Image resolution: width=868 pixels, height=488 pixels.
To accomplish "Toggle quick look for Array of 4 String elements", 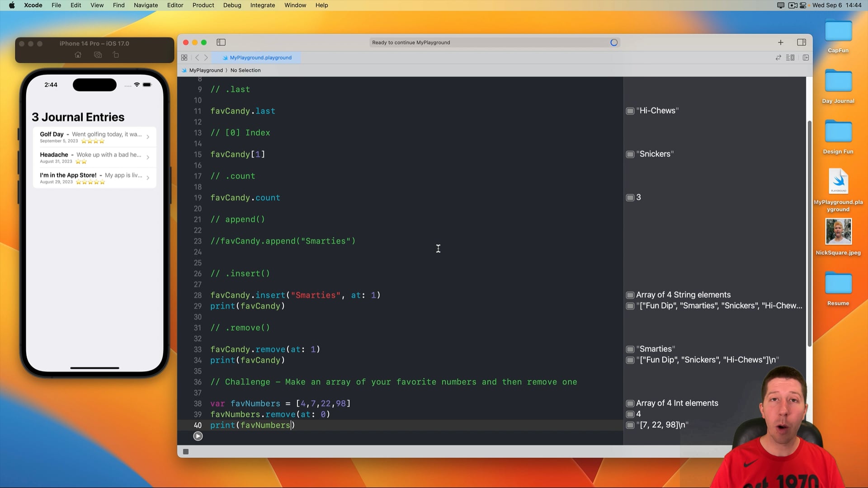I will click(x=630, y=296).
